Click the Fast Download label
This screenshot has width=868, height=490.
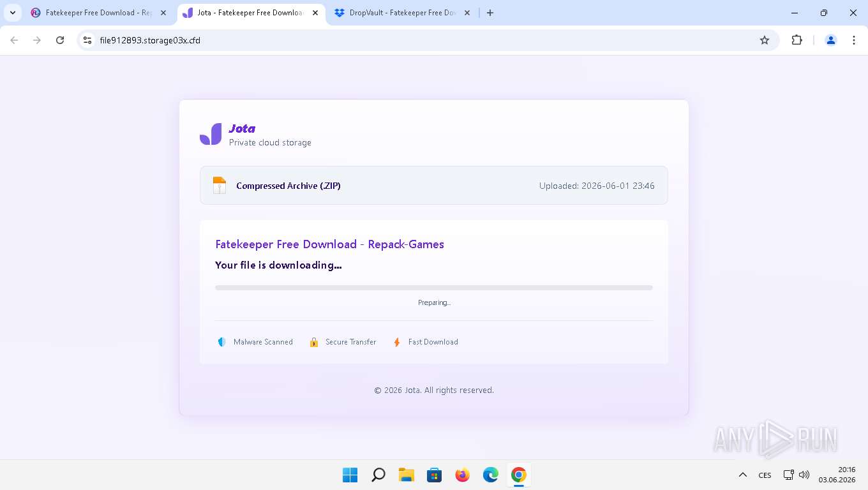coord(433,342)
